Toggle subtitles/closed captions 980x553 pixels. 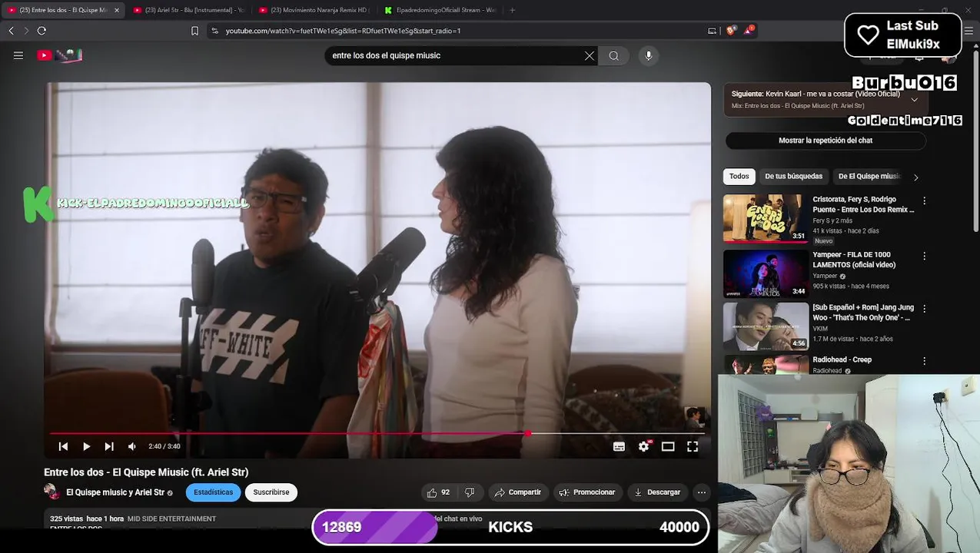pyautogui.click(x=619, y=446)
